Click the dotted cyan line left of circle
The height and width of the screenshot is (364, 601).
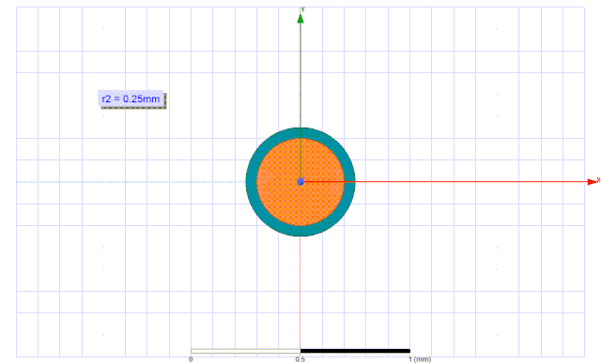[x=131, y=182]
